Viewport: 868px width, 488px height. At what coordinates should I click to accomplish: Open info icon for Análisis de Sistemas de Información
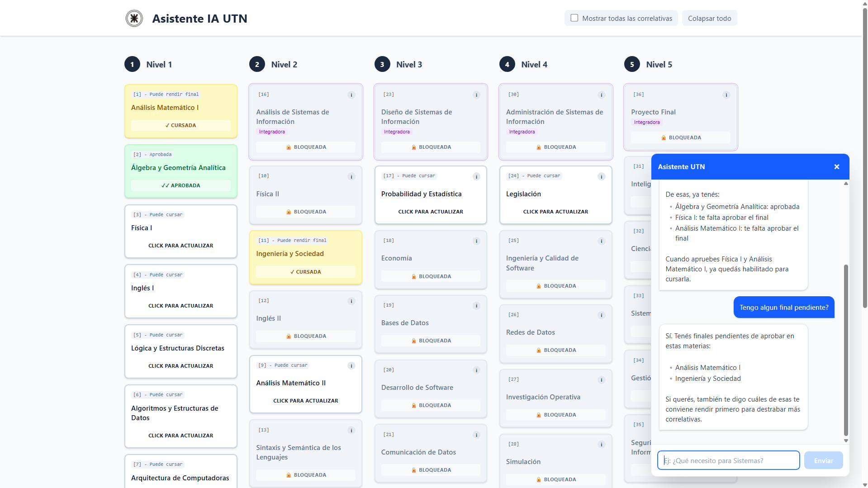coord(351,95)
